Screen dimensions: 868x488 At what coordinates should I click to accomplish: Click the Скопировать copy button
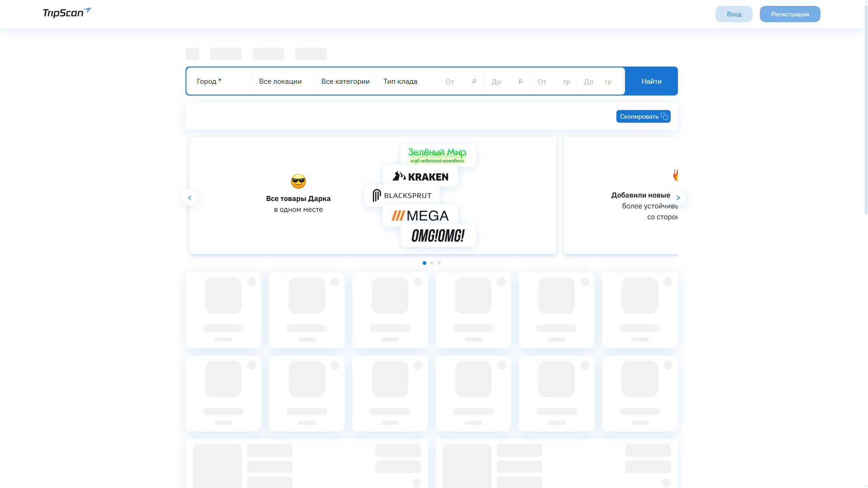tap(643, 116)
